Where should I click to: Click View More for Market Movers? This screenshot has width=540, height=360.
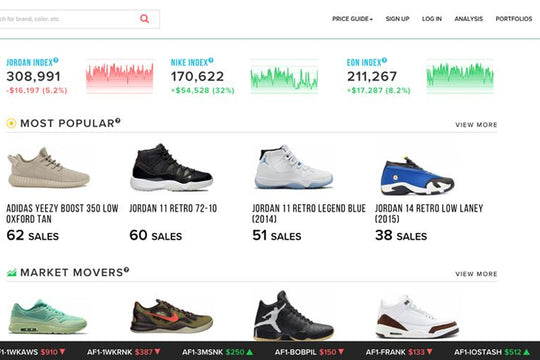[x=476, y=274]
